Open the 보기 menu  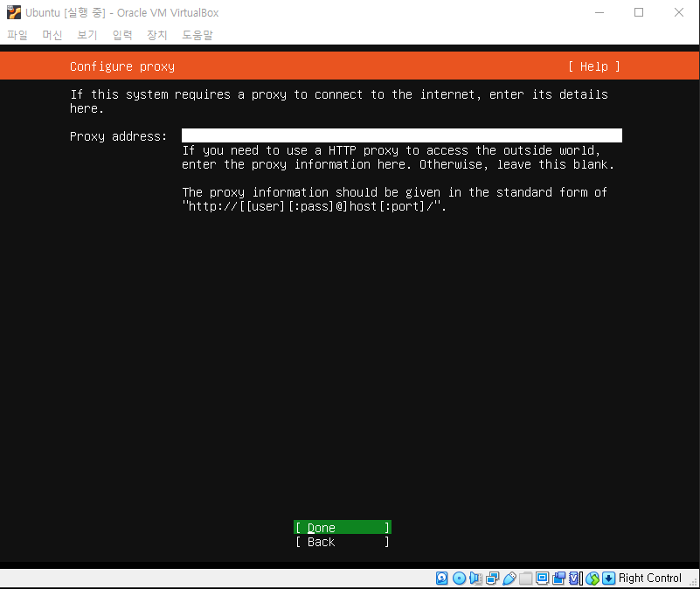[87, 35]
